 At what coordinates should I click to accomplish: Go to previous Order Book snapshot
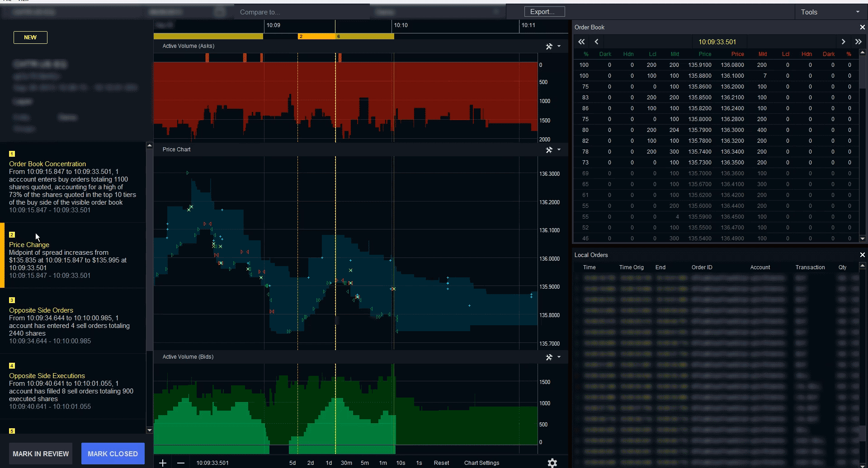point(597,42)
